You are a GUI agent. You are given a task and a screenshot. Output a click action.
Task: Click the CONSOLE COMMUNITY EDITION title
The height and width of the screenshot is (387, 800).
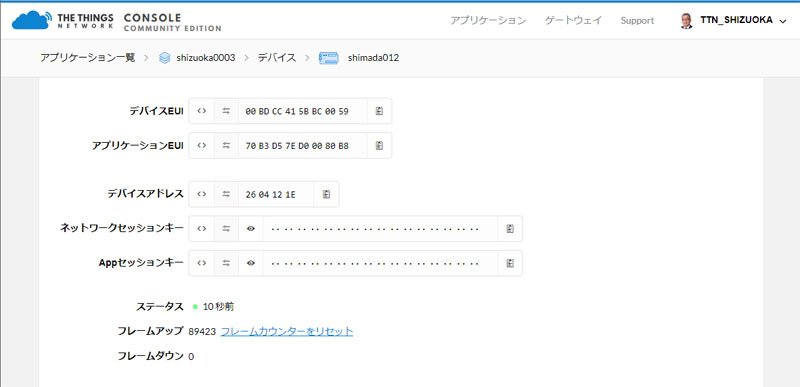172,22
